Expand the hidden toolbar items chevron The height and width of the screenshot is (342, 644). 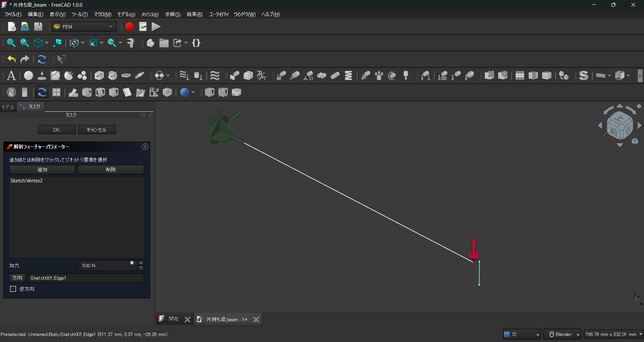tap(640, 76)
